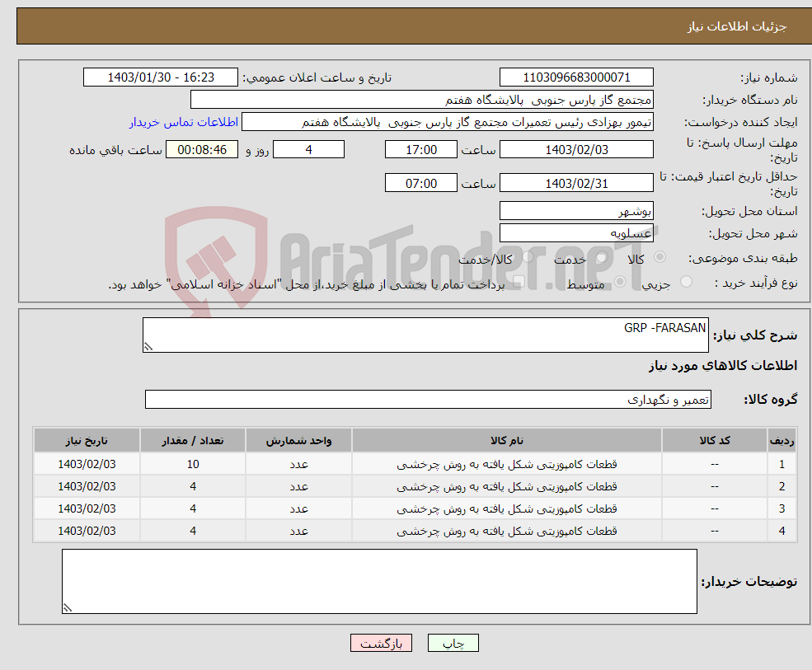Viewport: 812px width, 670px height.
Task: Click the code dashes cell in row 1
Action: tap(715, 465)
